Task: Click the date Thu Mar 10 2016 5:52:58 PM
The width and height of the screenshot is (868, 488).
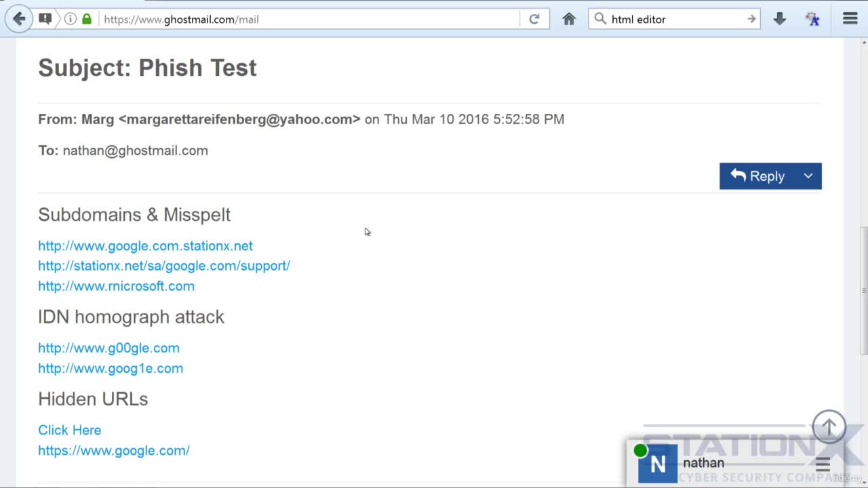Action: click(x=474, y=119)
